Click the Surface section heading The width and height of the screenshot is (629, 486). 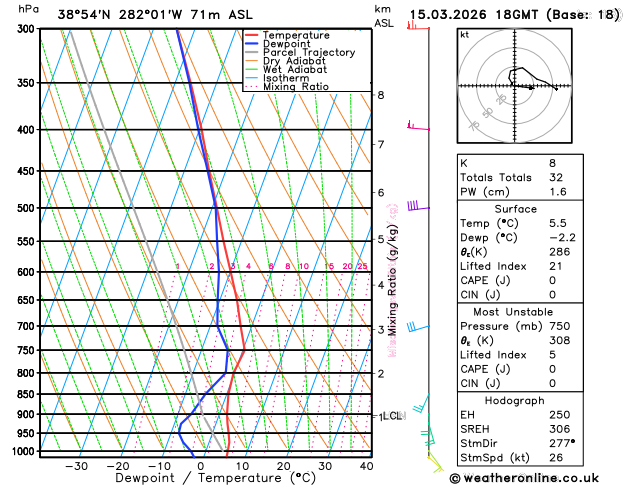[515, 209]
